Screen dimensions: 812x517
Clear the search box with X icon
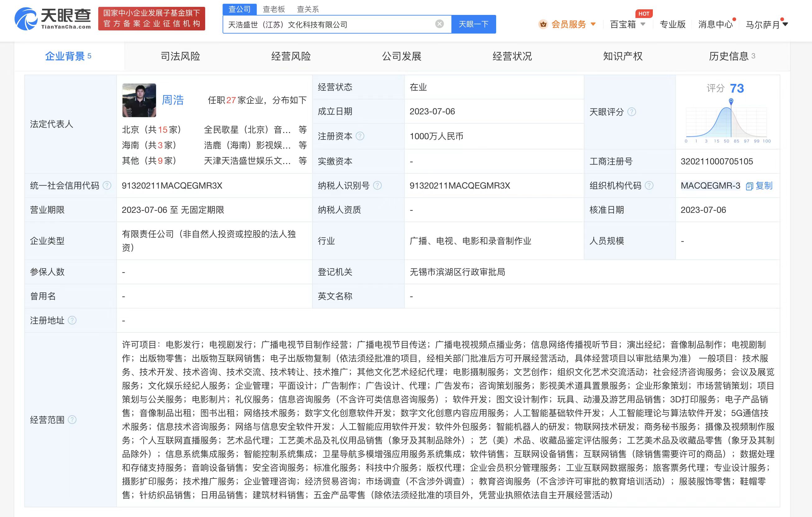439,24
